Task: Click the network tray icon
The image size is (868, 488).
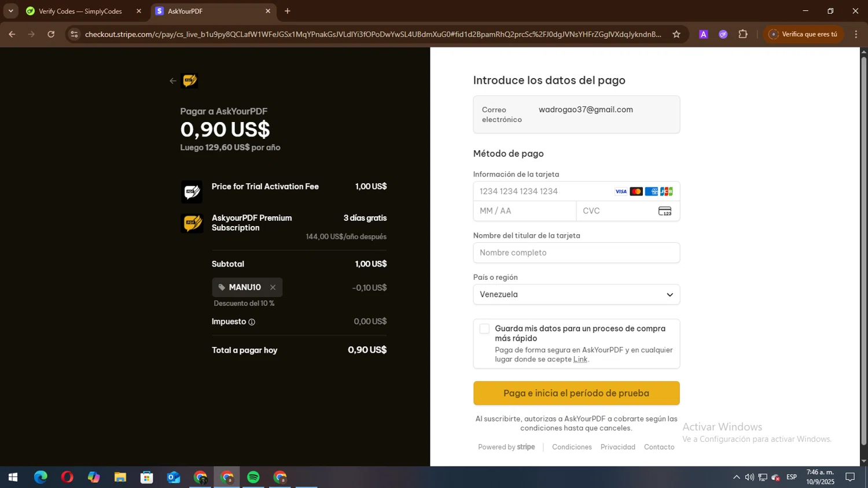Action: (763, 477)
